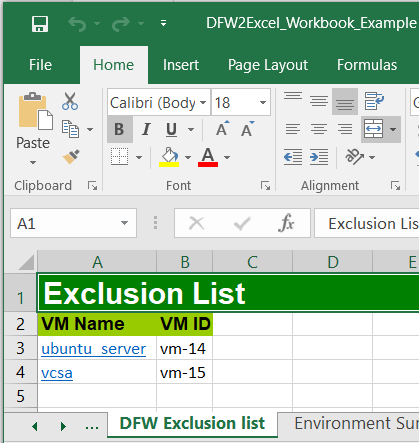Open Font settings dialog launcher

(265, 185)
